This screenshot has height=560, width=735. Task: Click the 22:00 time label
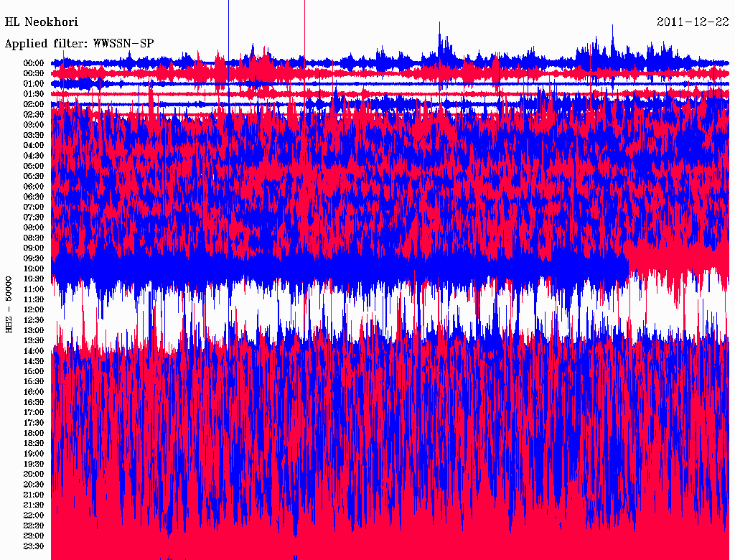pyautogui.click(x=34, y=515)
